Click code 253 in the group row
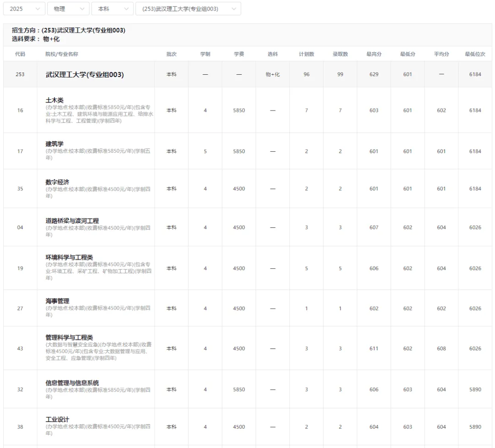 tap(20, 74)
